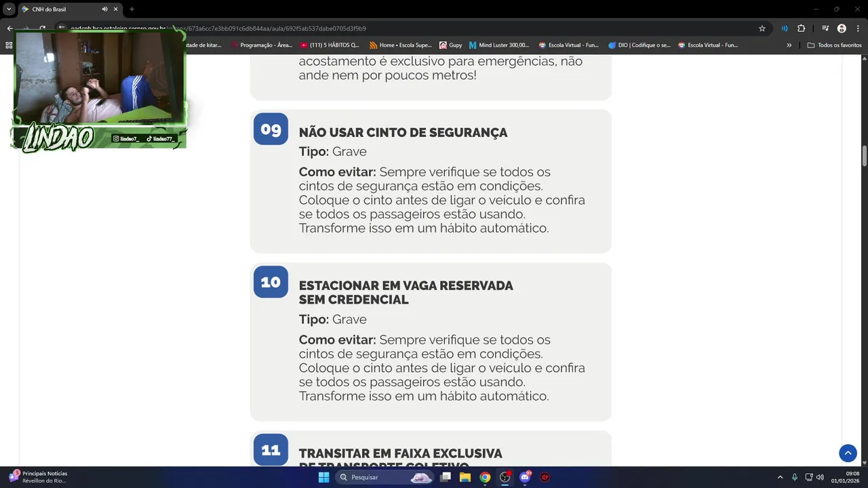
Task: Open a new tab with plus button
Action: tap(132, 9)
